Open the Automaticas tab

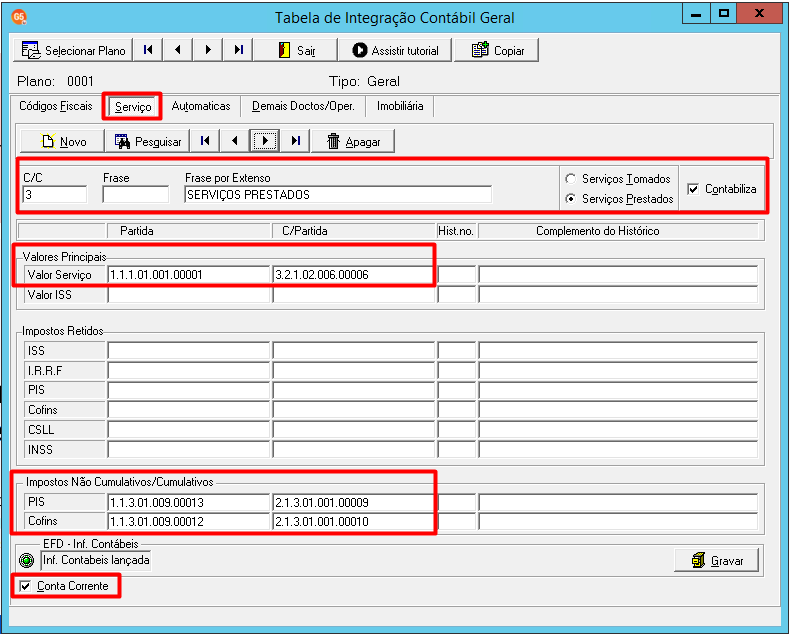click(201, 106)
